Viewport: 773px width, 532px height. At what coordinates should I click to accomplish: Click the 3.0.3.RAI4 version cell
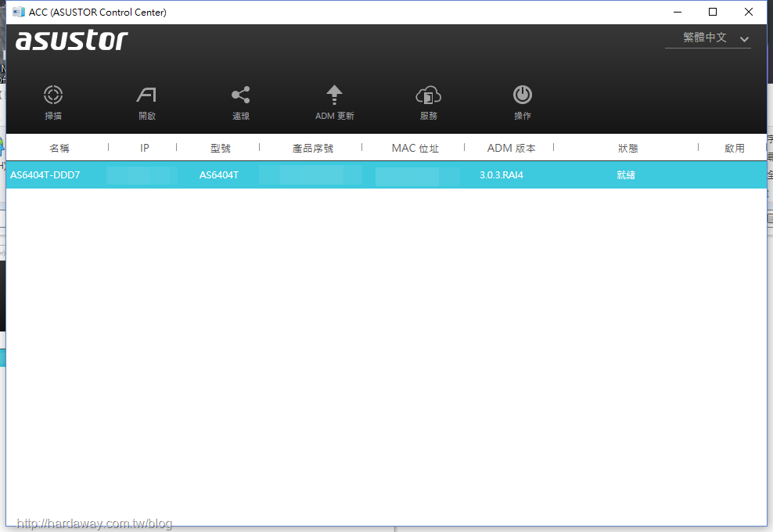[502, 175]
